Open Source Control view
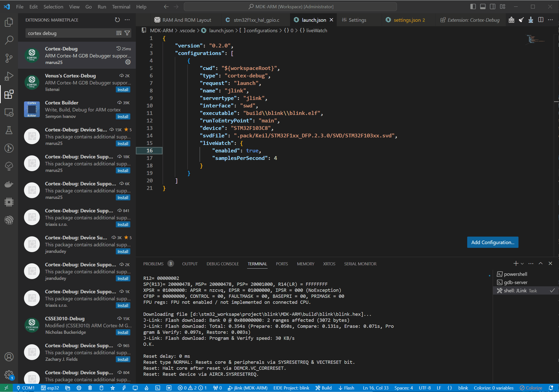The height and width of the screenshot is (392, 559). click(x=9, y=58)
